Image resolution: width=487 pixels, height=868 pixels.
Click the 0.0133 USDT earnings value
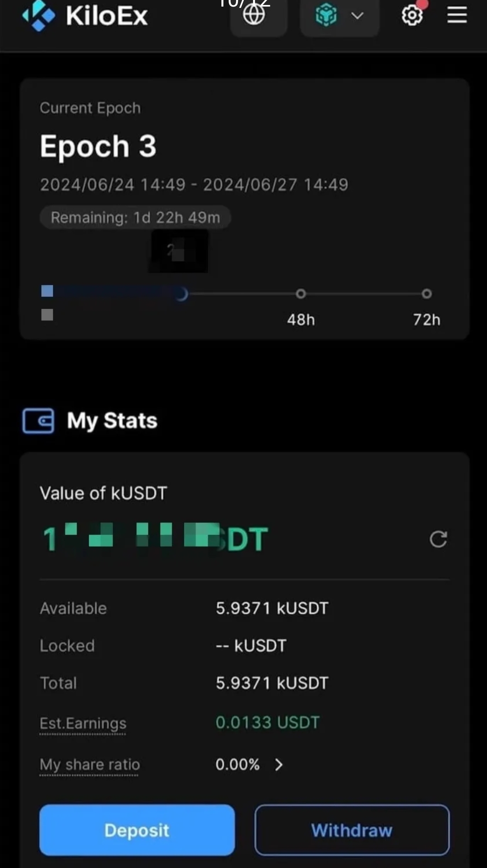point(268,722)
